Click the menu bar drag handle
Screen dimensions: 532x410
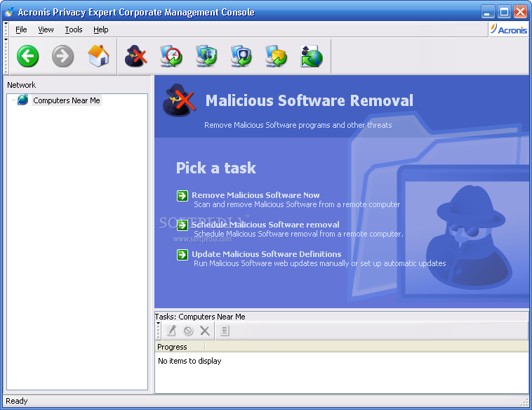click(x=6, y=29)
